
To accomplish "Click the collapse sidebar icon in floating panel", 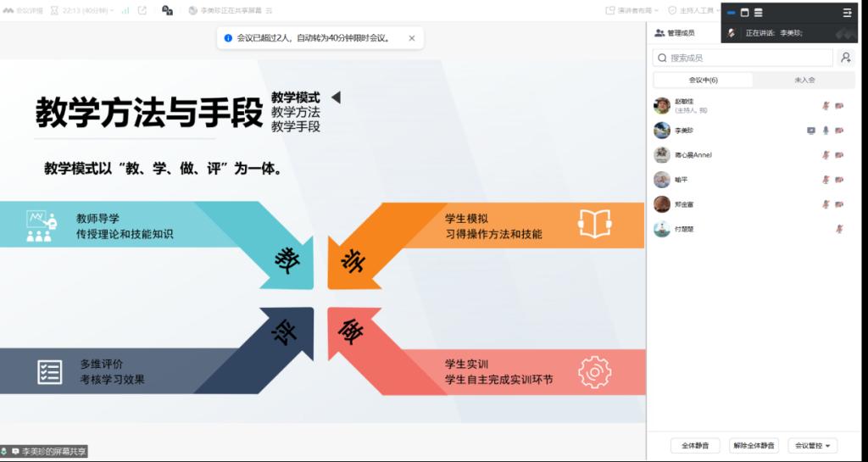I will click(847, 13).
